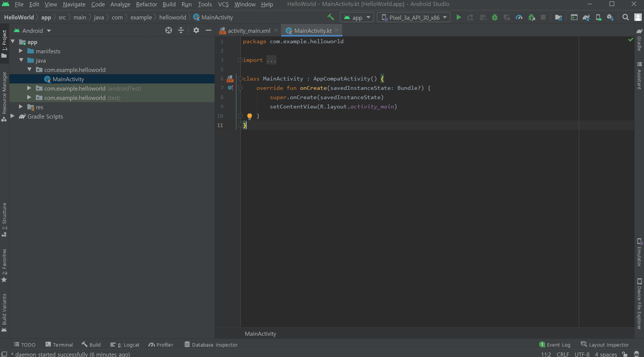Run the app with the green play button
Screen dimensions: 644x357
click(459, 17)
